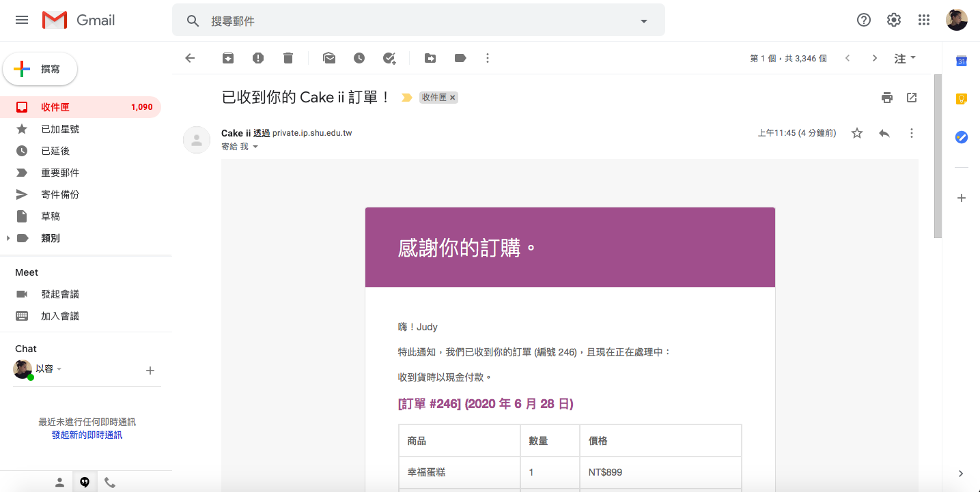980x492 pixels.
Task: Mark the email as unread
Action: [329, 59]
